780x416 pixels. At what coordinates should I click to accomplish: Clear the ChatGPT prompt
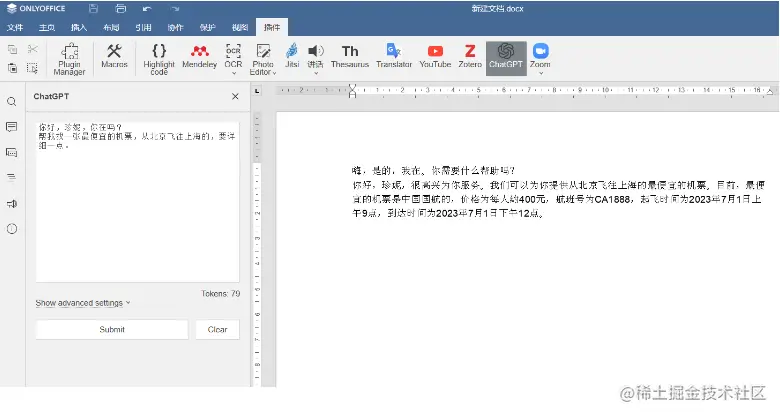pyautogui.click(x=217, y=329)
